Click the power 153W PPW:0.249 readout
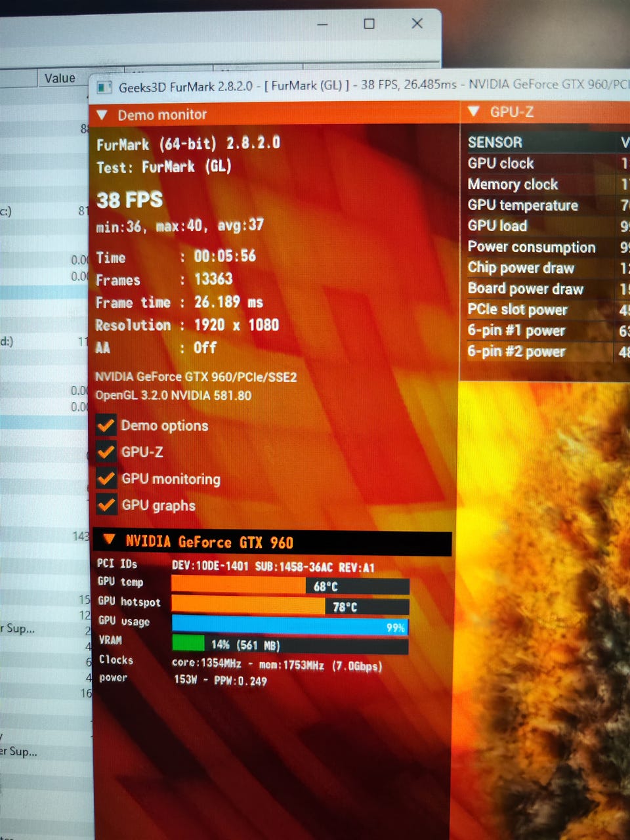630x840 pixels. point(220,681)
